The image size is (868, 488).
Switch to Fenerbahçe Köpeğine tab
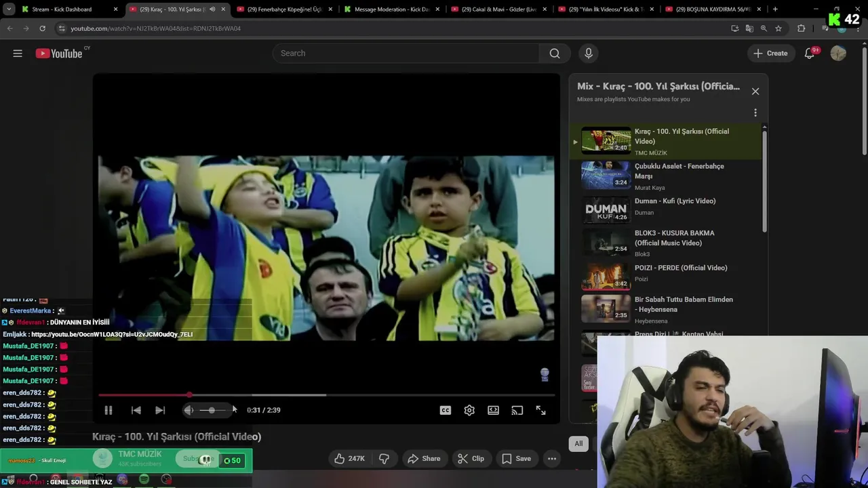[x=284, y=9]
